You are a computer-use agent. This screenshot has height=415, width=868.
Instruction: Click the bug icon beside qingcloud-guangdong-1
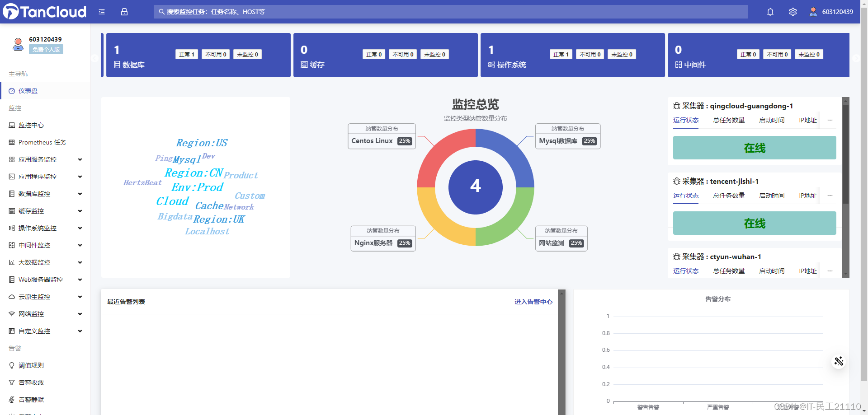(677, 106)
